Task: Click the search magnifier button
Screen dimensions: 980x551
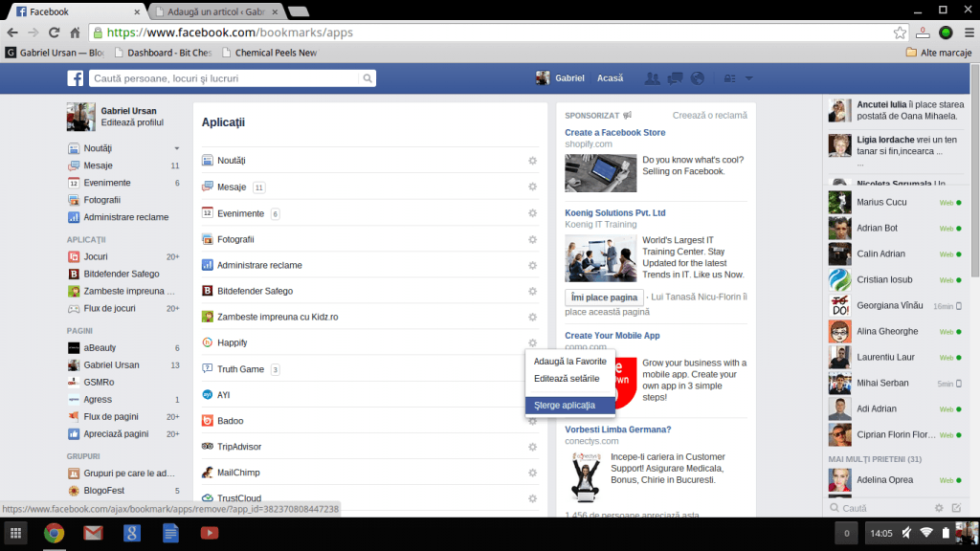Action: (x=367, y=78)
